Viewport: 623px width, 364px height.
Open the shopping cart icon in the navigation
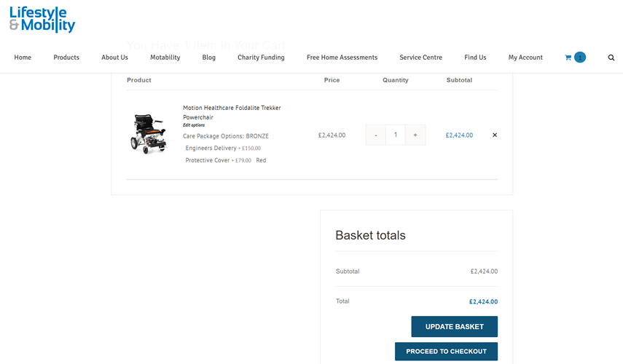click(568, 58)
